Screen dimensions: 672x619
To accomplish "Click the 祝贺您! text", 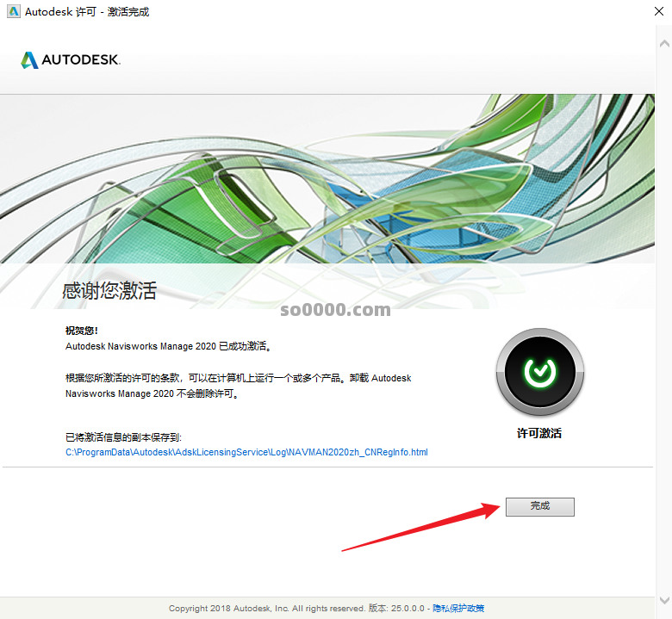I will pos(82,331).
